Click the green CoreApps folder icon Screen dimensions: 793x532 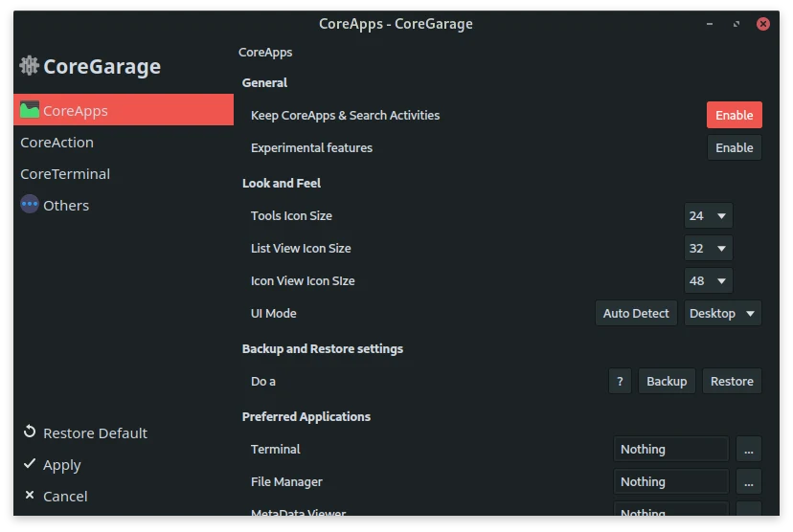click(30, 110)
